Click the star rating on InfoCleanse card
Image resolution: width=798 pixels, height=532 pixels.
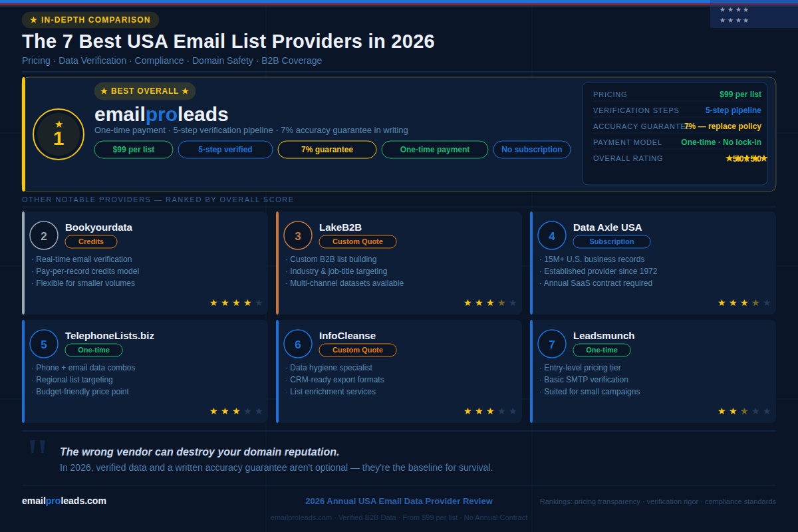click(x=490, y=411)
